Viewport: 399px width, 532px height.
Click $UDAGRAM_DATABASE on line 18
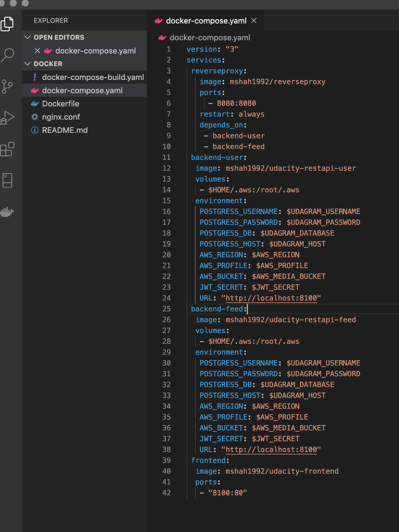pos(297,233)
